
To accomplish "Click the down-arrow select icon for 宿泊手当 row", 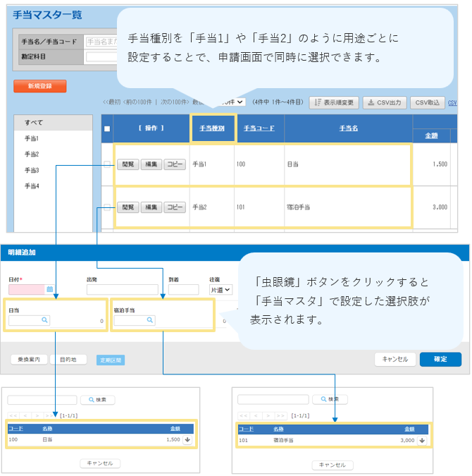I will [x=423, y=440].
